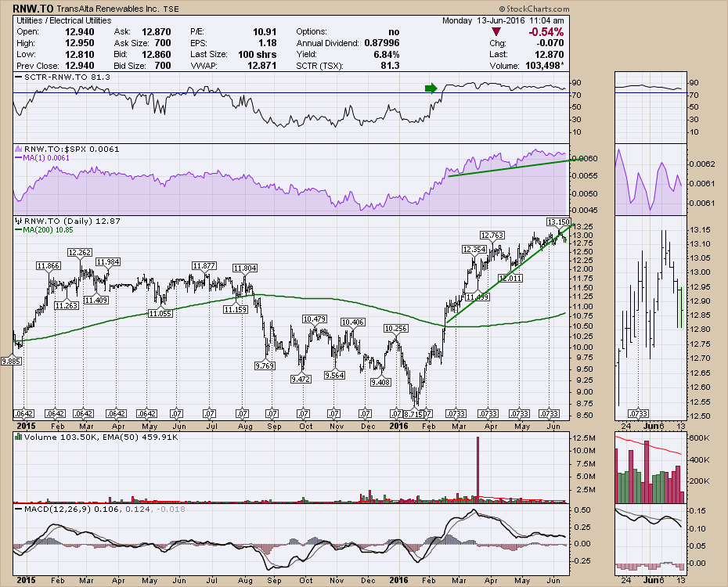
Task: Click the 9.769 low price label
Action: click(265, 366)
